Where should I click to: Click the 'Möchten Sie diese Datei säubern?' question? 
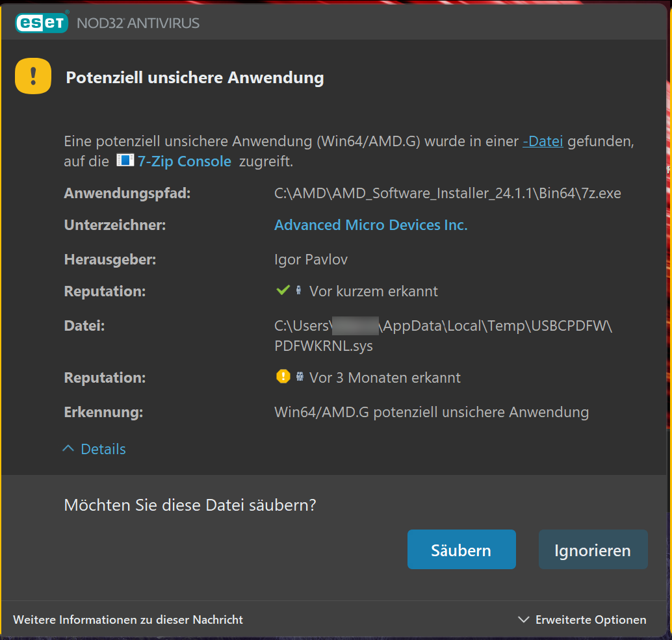[x=190, y=505]
